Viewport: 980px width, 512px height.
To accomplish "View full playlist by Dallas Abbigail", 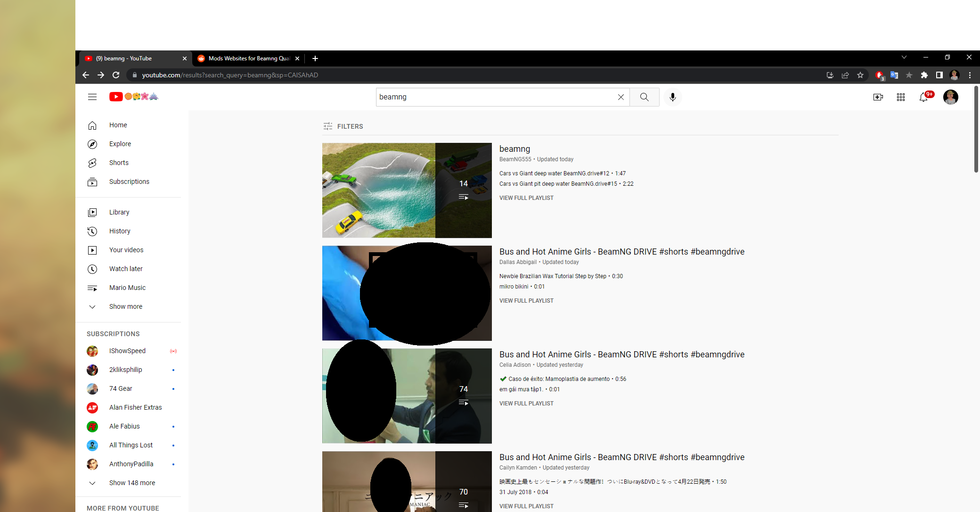I will click(526, 301).
